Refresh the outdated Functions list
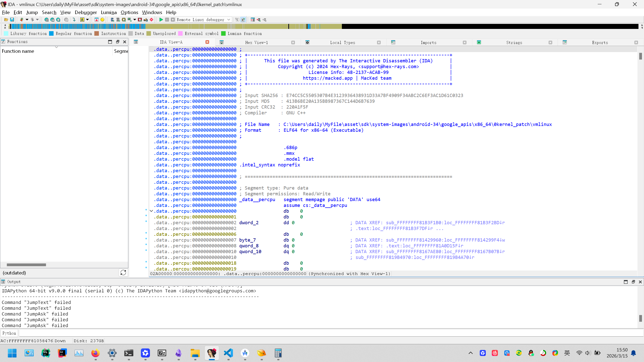The width and height of the screenshot is (644, 362). point(123,273)
